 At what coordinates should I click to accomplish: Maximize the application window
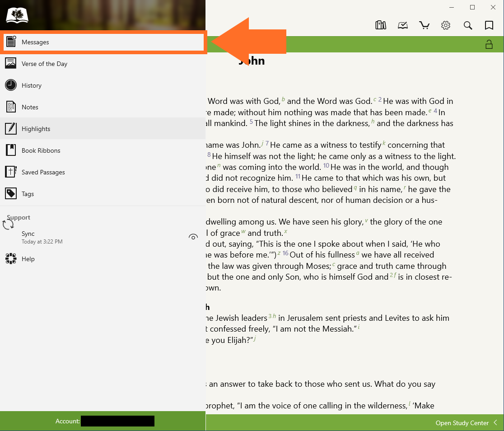click(472, 7)
